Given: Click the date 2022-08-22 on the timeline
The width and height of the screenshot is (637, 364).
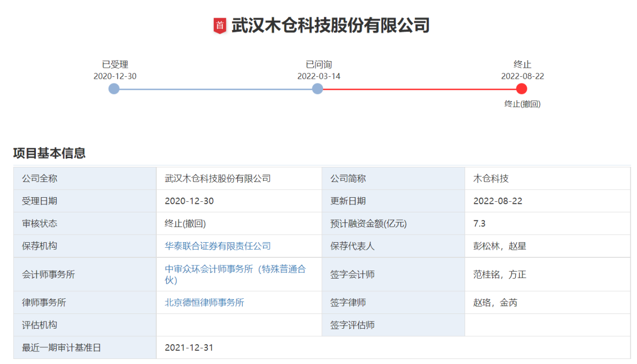Looking at the screenshot, I should (x=523, y=76).
